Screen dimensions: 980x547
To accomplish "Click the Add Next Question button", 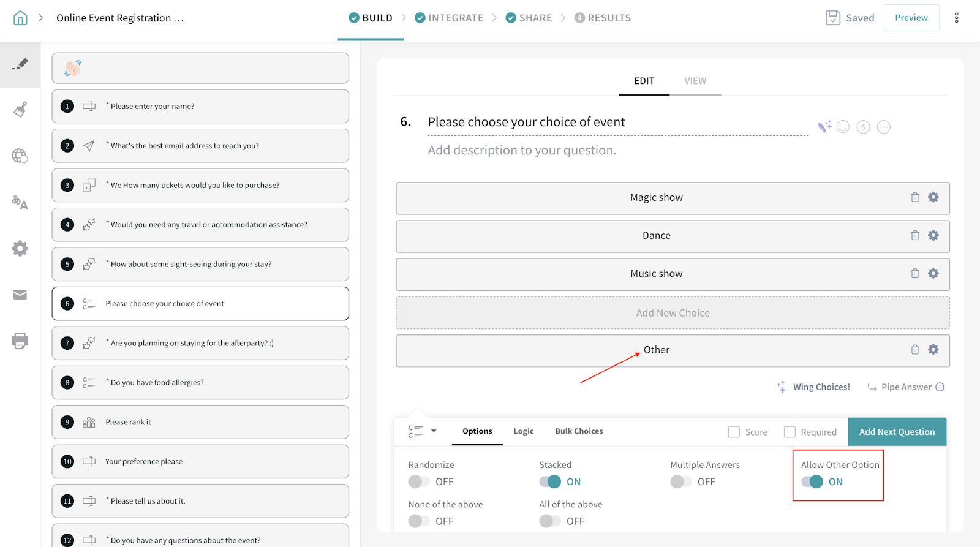I will tap(897, 432).
